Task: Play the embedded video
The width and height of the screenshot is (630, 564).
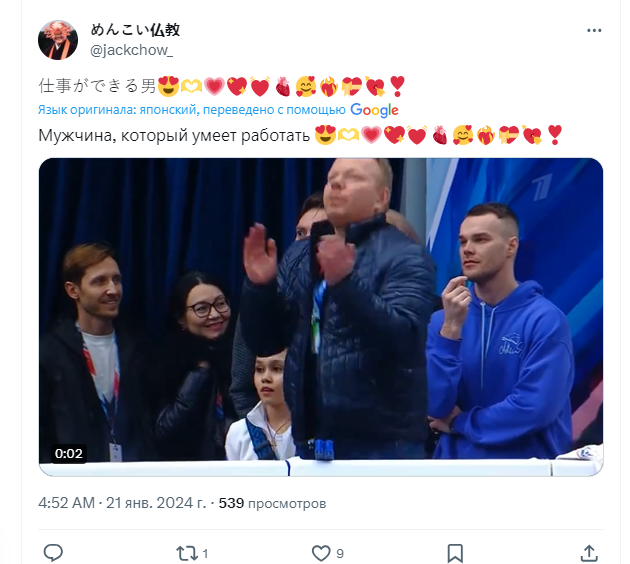Action: coord(321,317)
